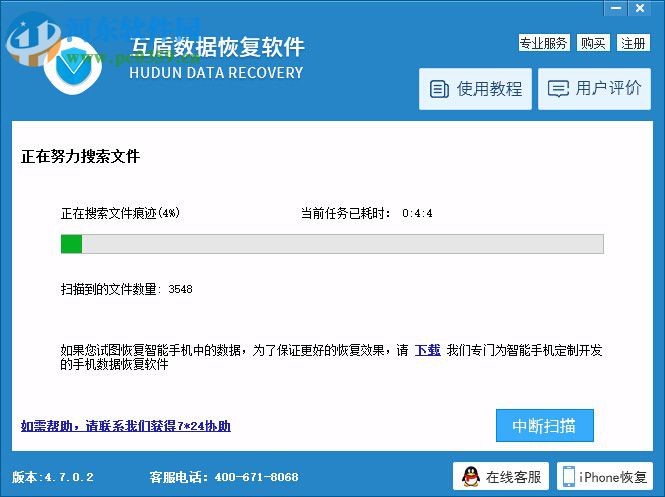Click version text 版本:4.7.0.2
Viewport: 665px width, 497px height.
53,477
